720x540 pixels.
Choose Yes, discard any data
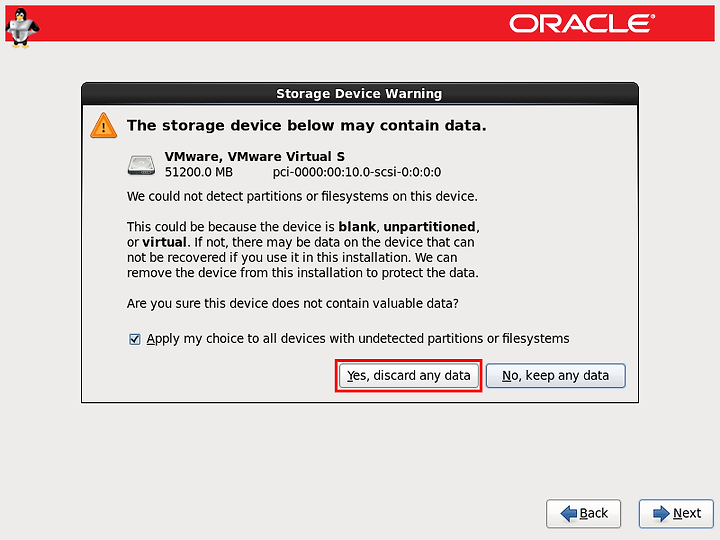[x=409, y=376]
